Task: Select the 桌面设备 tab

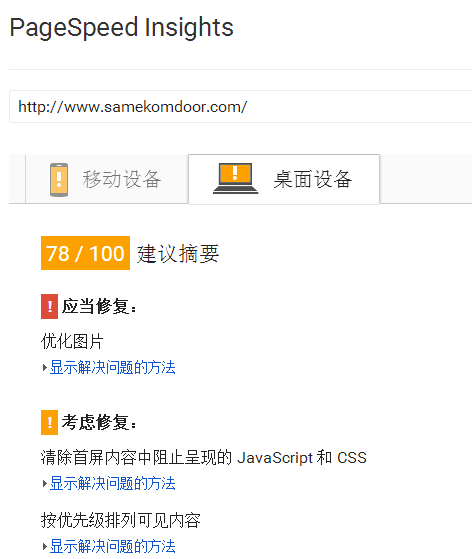Action: point(284,179)
